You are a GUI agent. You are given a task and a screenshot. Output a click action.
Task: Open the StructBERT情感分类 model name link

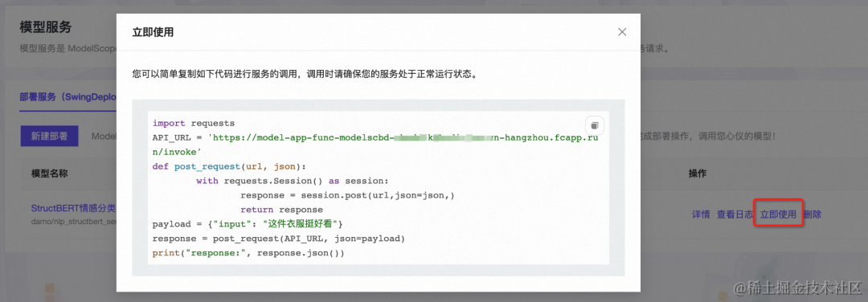[x=73, y=208]
